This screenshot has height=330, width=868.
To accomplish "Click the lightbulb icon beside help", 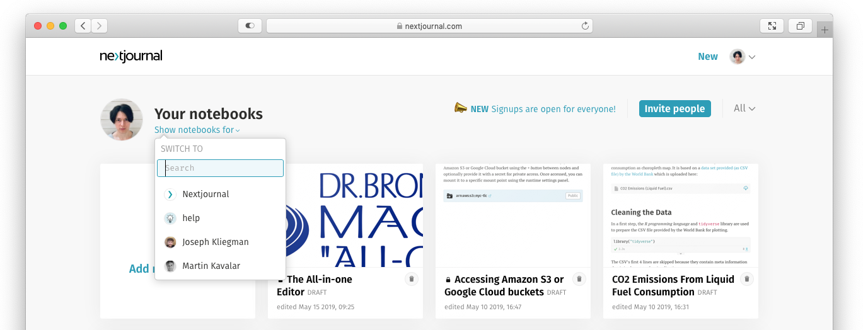I will tap(170, 219).
